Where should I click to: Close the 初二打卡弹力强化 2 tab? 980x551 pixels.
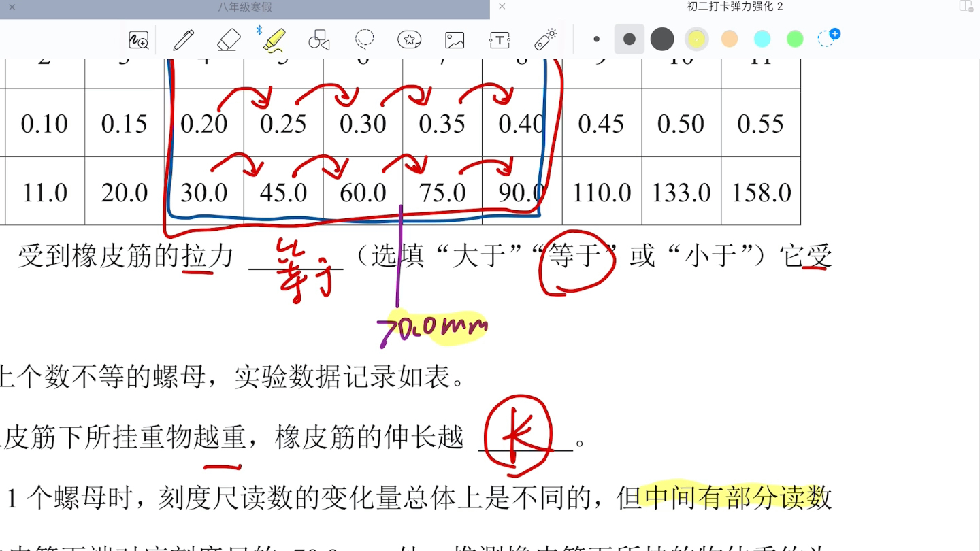[x=502, y=6]
